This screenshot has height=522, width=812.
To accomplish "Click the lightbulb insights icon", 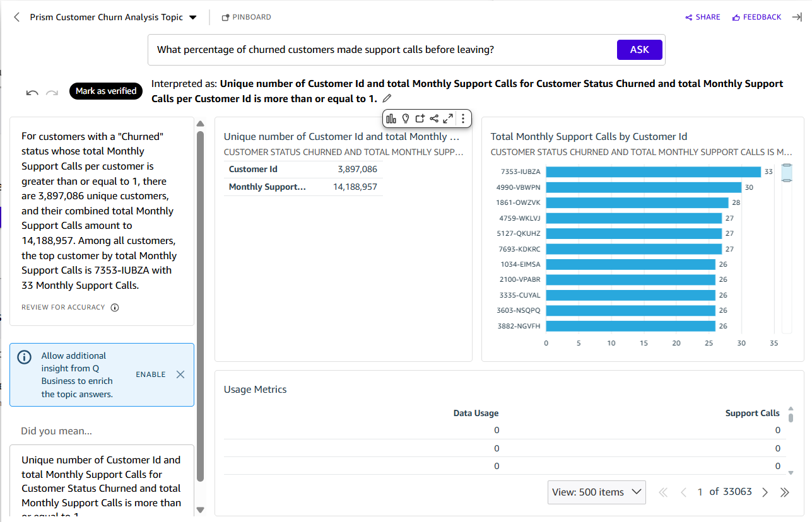I will tap(406, 119).
